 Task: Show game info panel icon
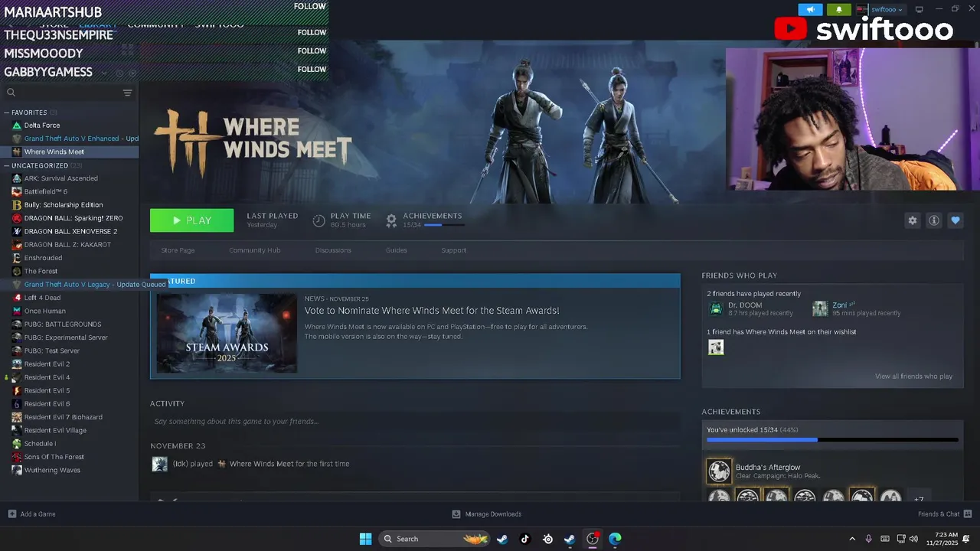pyautogui.click(x=933, y=220)
